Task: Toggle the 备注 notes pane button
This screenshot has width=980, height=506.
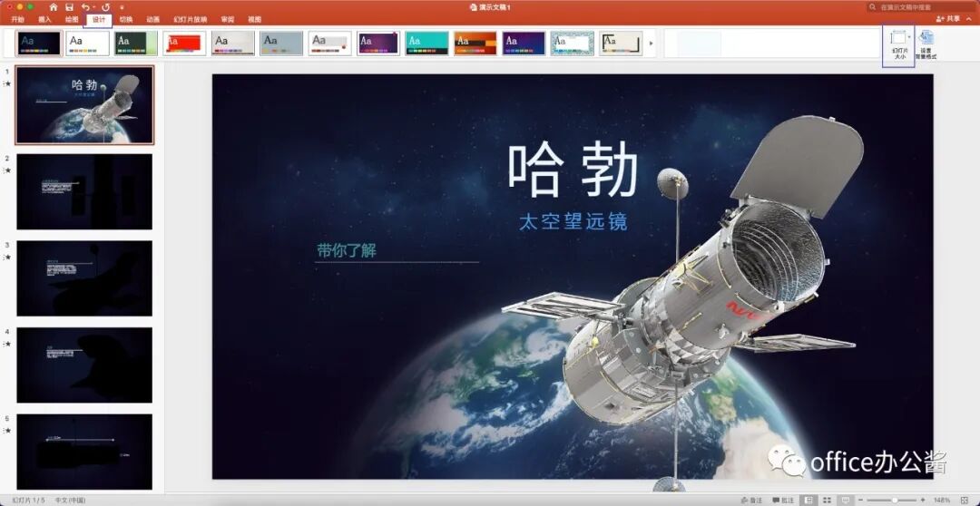Action: click(x=751, y=501)
